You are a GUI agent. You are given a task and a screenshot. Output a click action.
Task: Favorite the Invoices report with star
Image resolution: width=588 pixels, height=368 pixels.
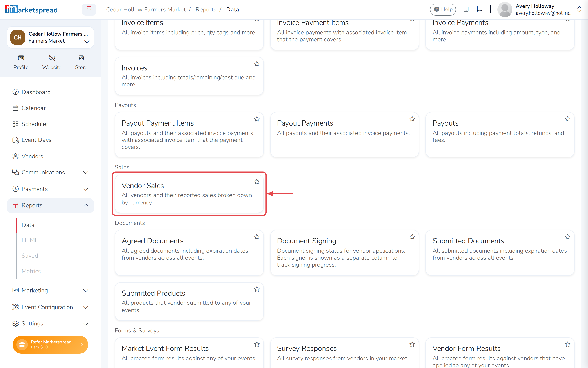257,64
